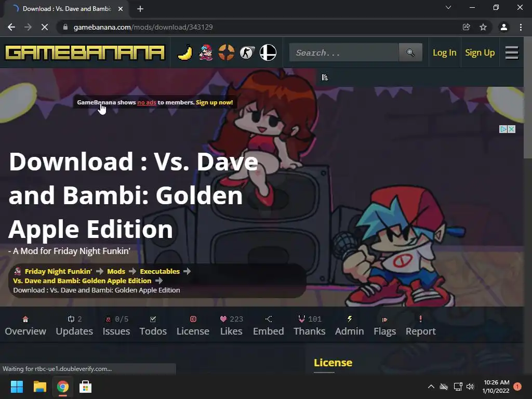The width and height of the screenshot is (532, 399).
Task: Close the ad with X button
Action: (512, 129)
